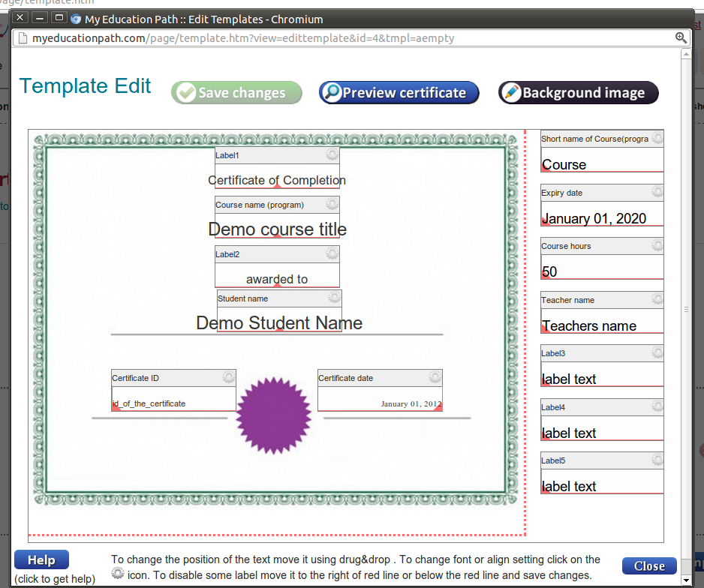Open settings gear on Label1 box
The height and width of the screenshot is (588, 704).
332,154
